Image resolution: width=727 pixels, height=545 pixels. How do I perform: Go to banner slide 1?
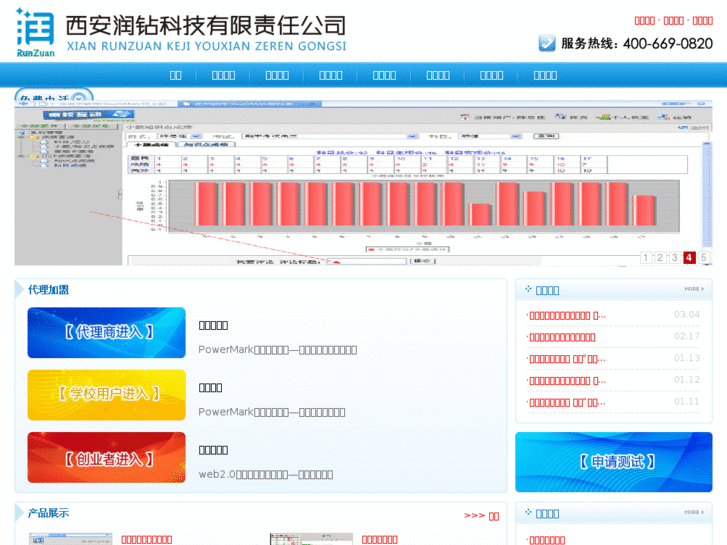[x=645, y=257]
